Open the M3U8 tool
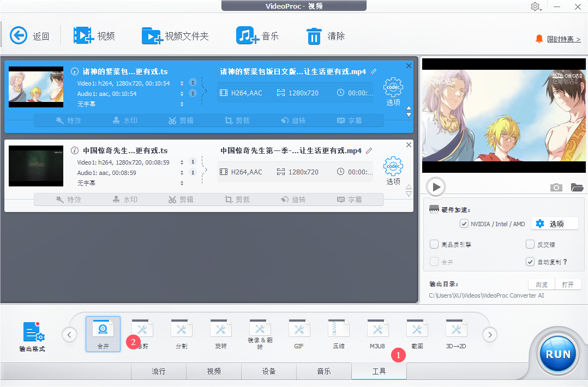Viewport: 588px width, 387px height. pos(377,334)
